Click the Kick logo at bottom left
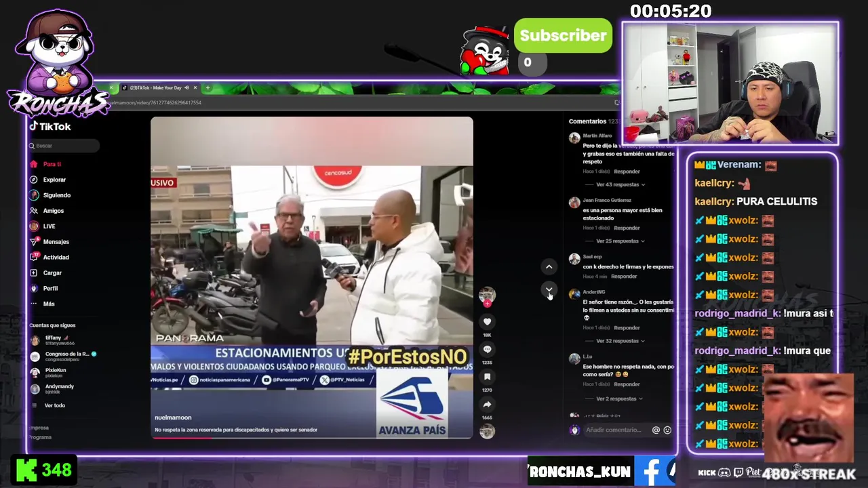This screenshot has width=868, height=488. coord(26,470)
